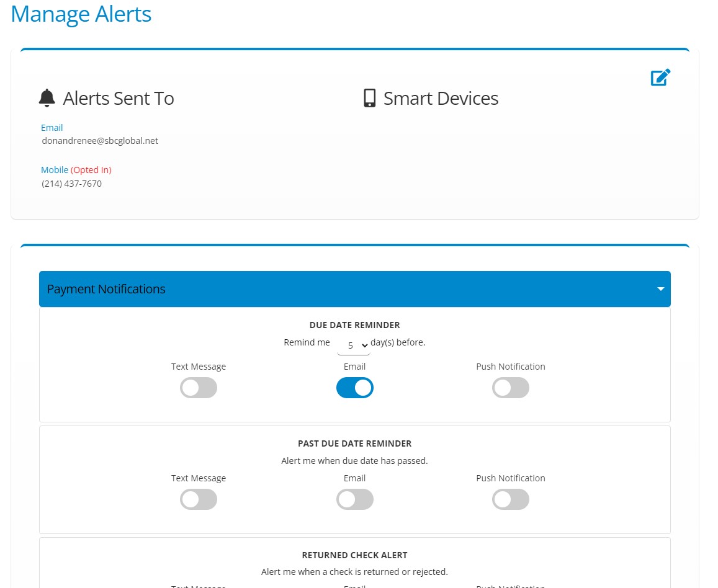Collapse Payment Notifications using the caret arrow
718x588 pixels.
(x=660, y=289)
